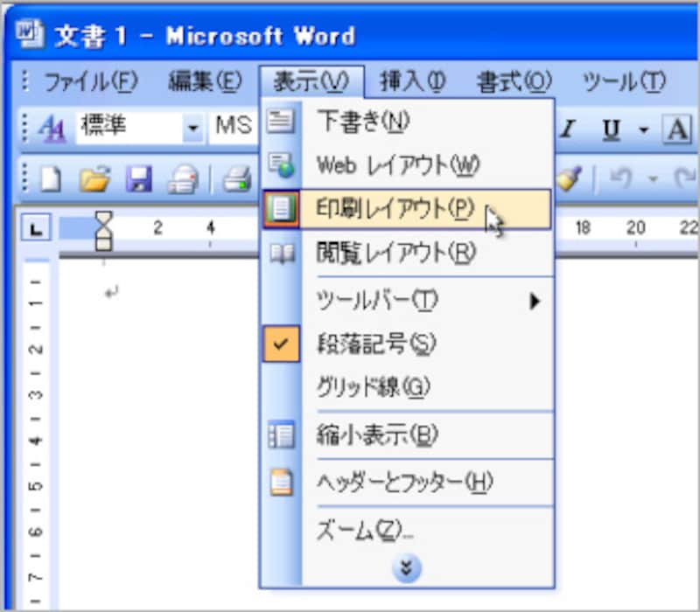Close the open 表示(V) menu
Viewport: 700px width, 612px height.
311,81
